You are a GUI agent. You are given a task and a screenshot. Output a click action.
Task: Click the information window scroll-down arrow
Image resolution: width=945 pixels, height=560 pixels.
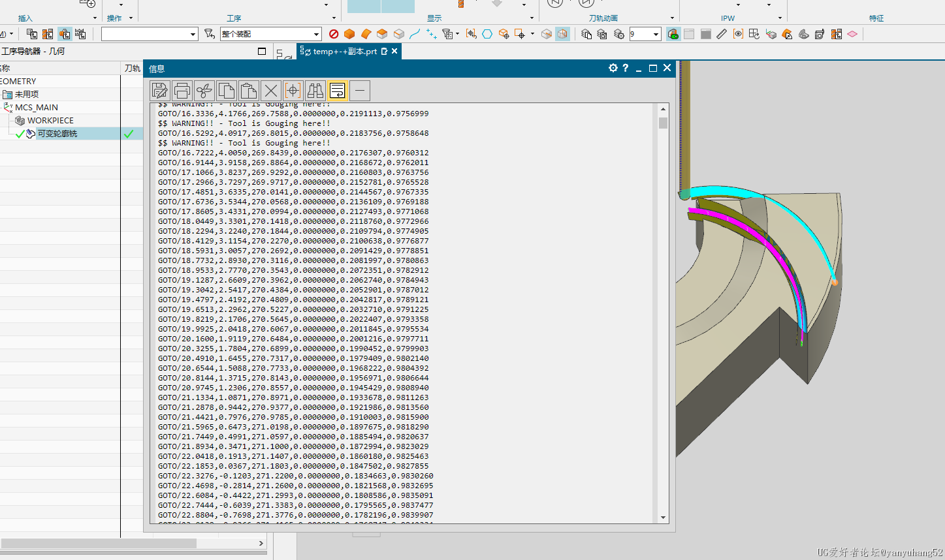[x=663, y=518]
